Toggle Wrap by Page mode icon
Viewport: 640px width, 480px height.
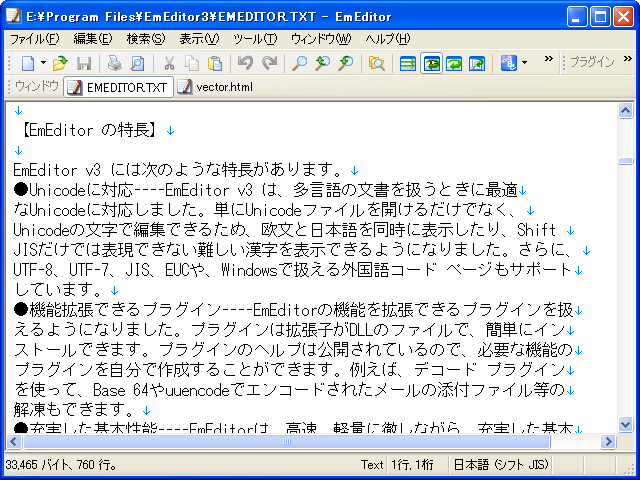point(477,63)
